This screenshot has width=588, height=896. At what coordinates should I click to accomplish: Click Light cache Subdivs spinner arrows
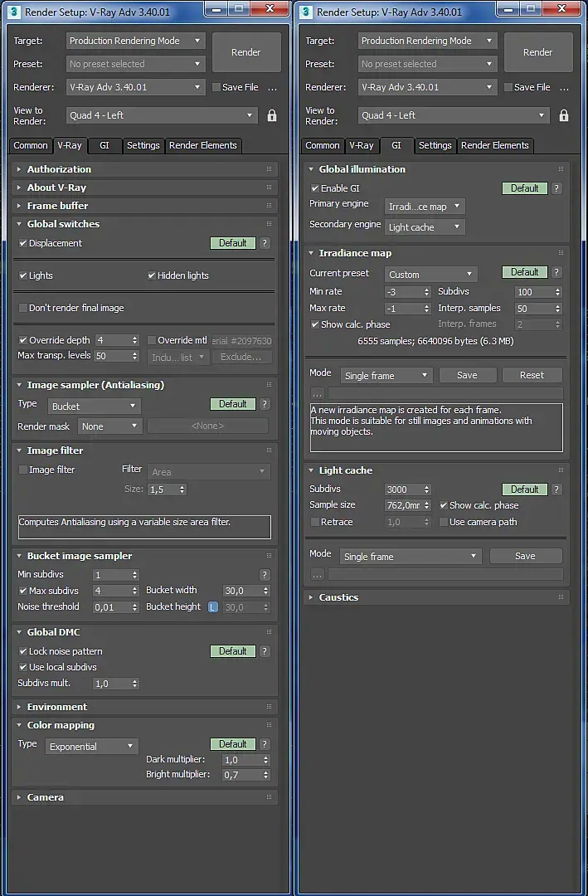426,489
